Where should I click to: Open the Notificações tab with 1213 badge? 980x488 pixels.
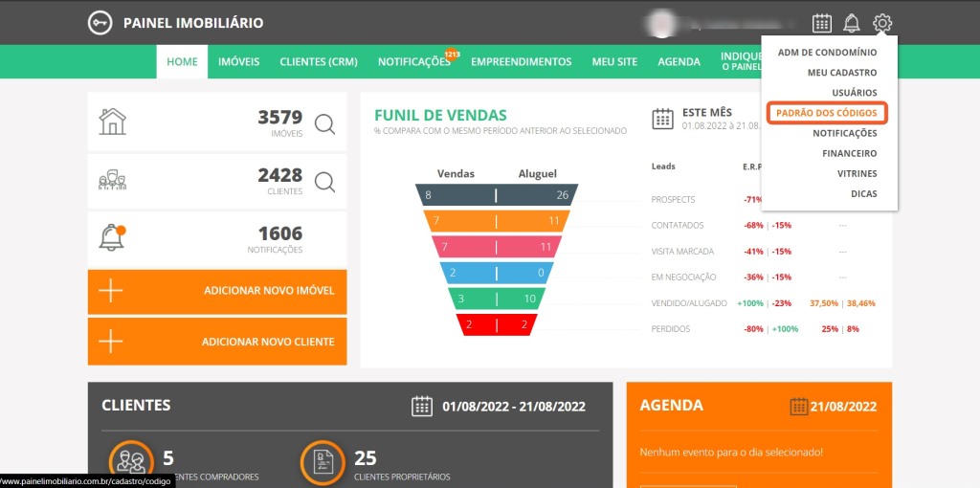point(413,62)
